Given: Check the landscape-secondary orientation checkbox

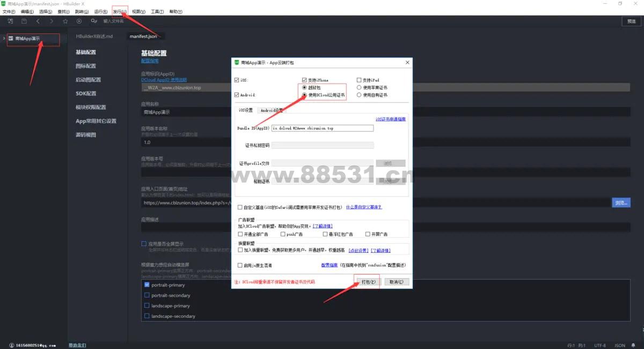Looking at the screenshot, I should pyautogui.click(x=147, y=316).
